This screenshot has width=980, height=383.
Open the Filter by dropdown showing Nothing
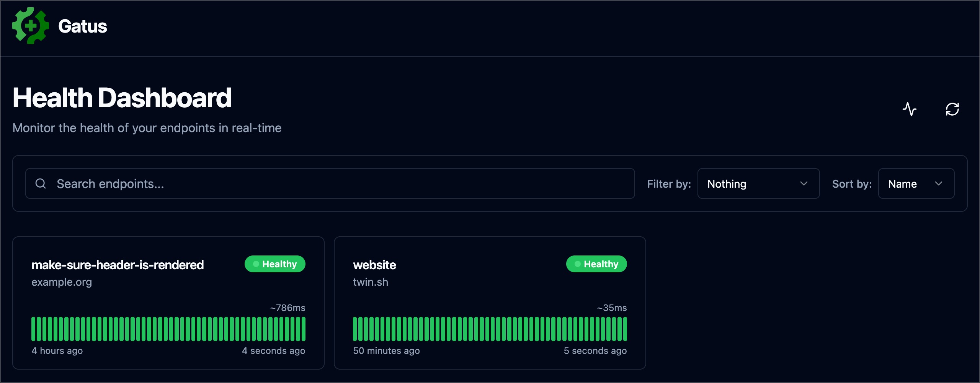758,184
